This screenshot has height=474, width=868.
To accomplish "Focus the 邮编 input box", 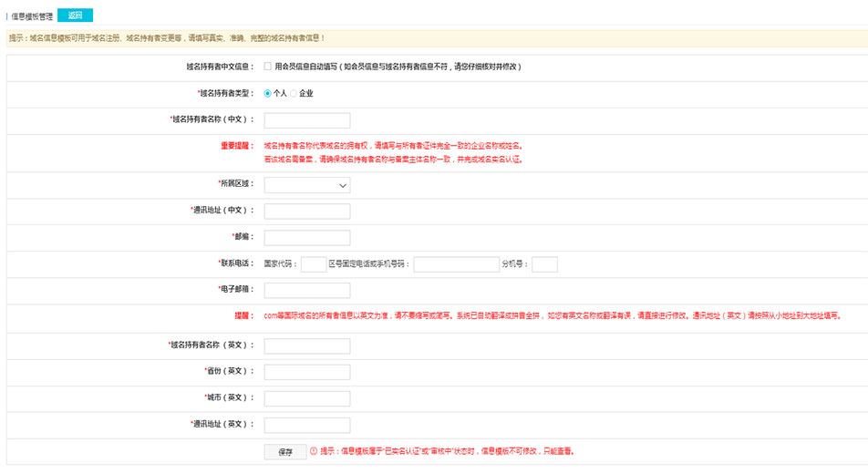I will click(306, 238).
